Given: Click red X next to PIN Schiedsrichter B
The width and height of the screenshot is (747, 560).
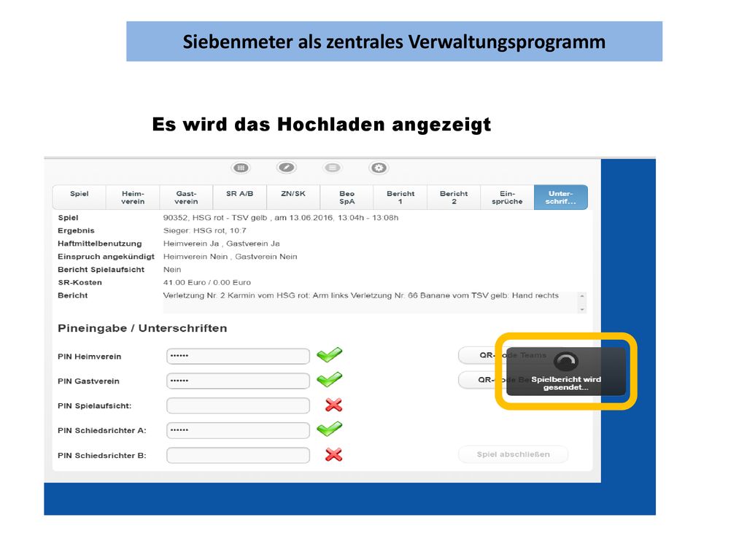Looking at the screenshot, I should click(x=333, y=454).
